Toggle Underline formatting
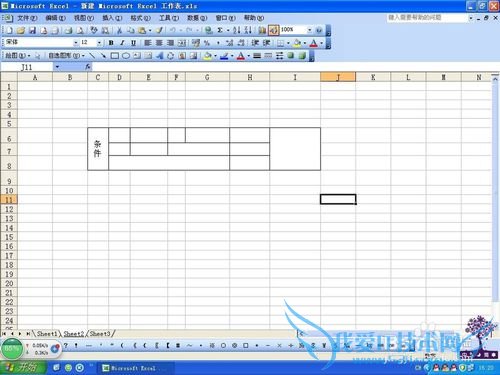The height and width of the screenshot is (375, 500). tap(133, 43)
